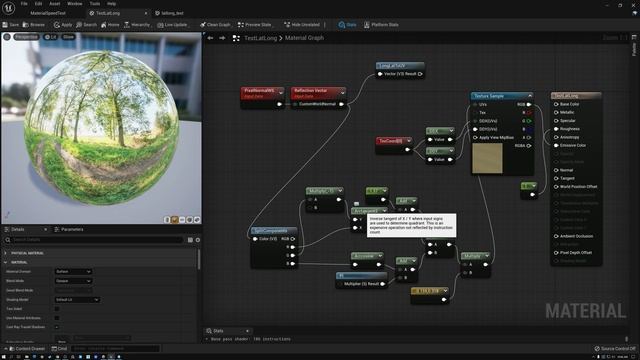Click Source Control Off status
Viewport: 640px width, 360px height.
coord(616,349)
